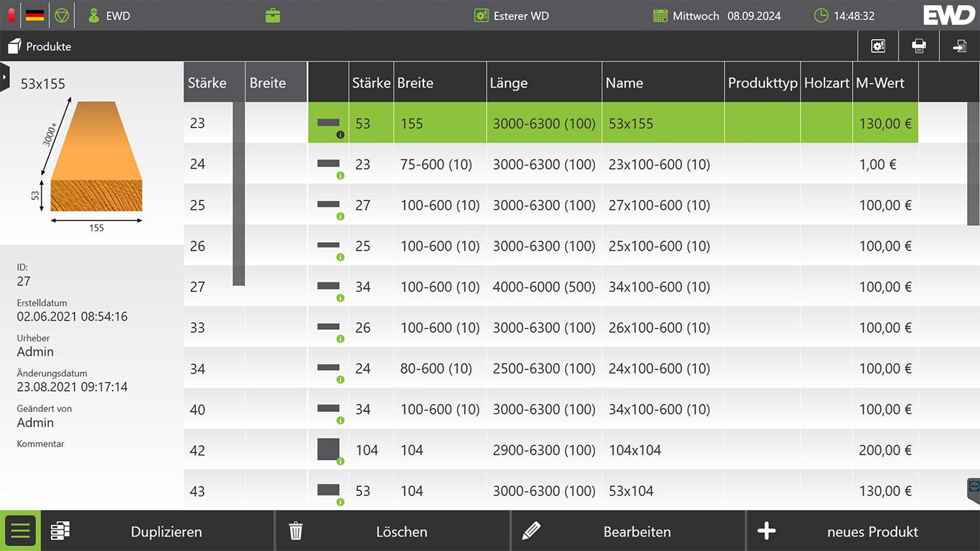980x551 pixels.
Task: Click the printer icon
Action: coord(919,46)
